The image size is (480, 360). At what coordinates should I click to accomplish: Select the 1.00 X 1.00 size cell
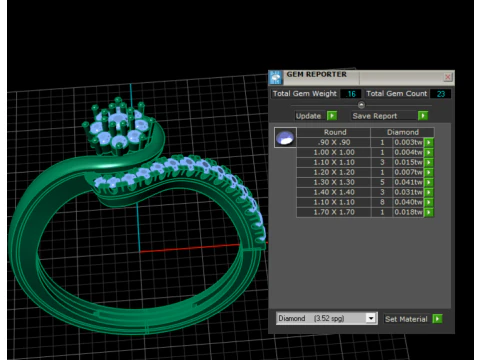point(334,152)
